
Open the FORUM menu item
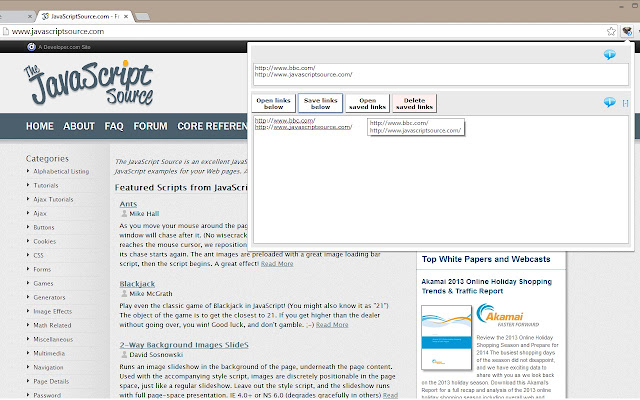150,126
